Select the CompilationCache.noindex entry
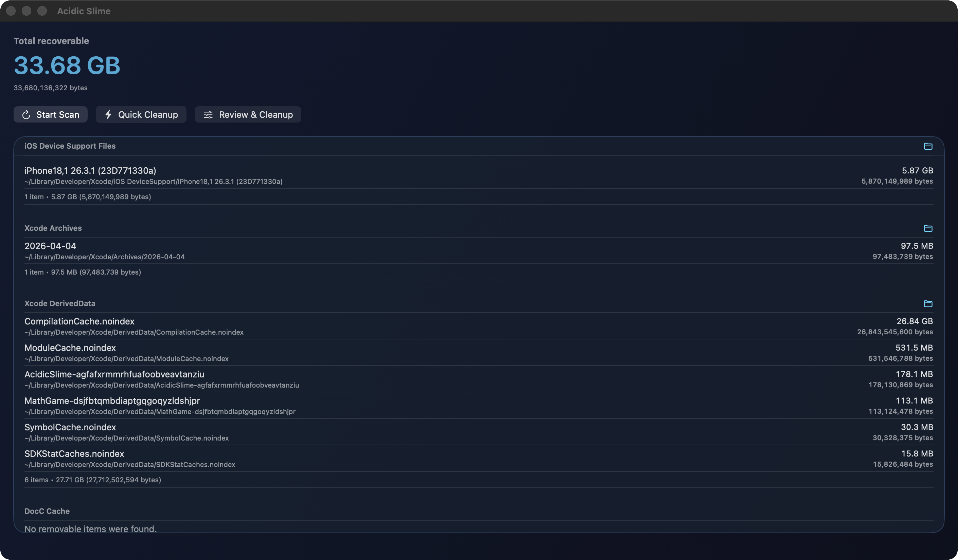Image resolution: width=958 pixels, height=560 pixels. [79, 321]
